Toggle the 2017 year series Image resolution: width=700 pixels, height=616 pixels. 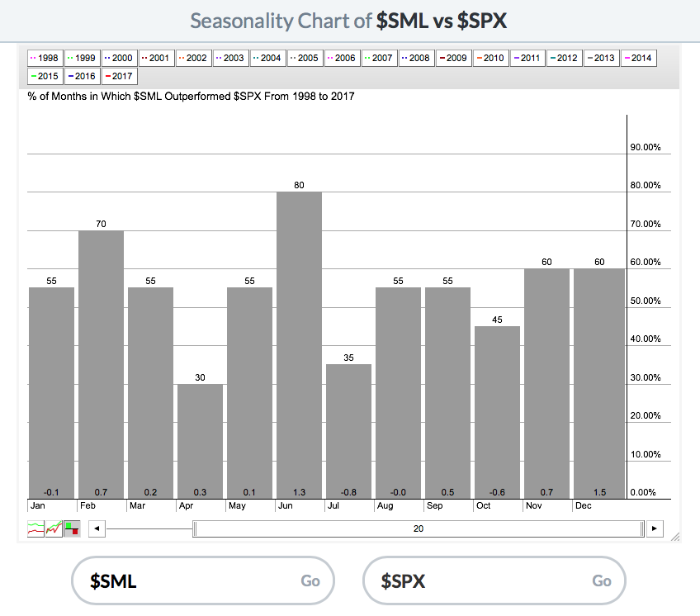pos(119,77)
